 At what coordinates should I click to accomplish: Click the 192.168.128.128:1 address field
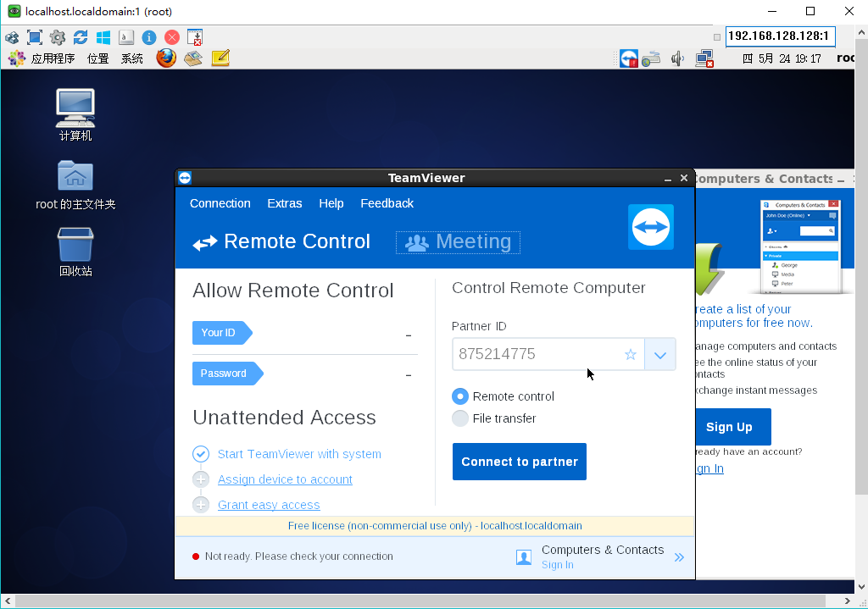[780, 36]
